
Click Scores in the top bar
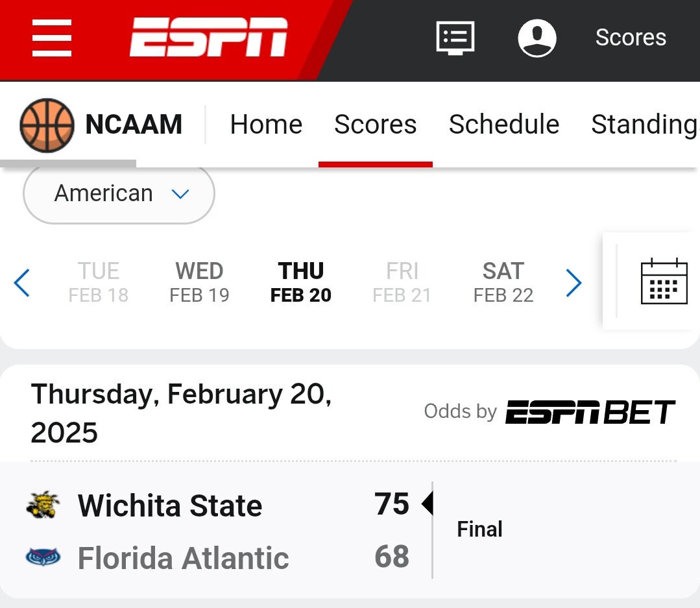click(631, 38)
